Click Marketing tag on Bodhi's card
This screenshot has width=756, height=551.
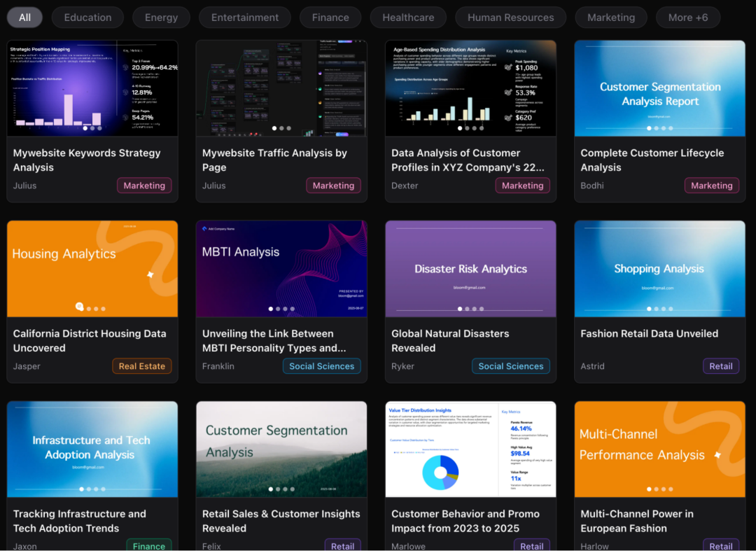pyautogui.click(x=712, y=186)
